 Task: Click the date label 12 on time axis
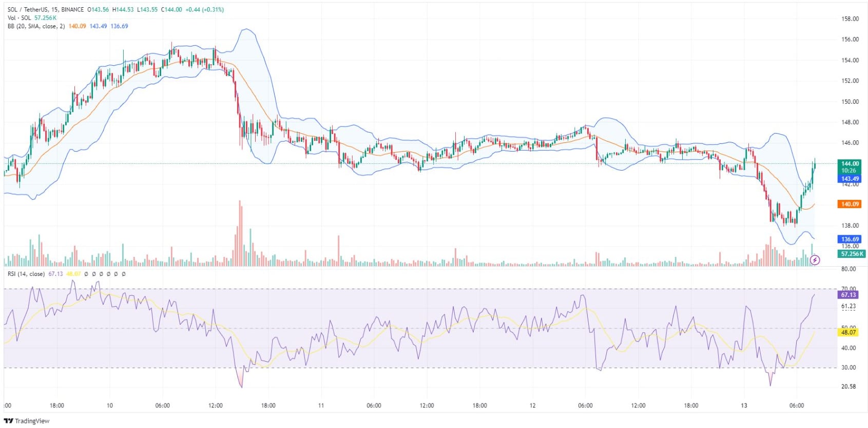click(532, 405)
